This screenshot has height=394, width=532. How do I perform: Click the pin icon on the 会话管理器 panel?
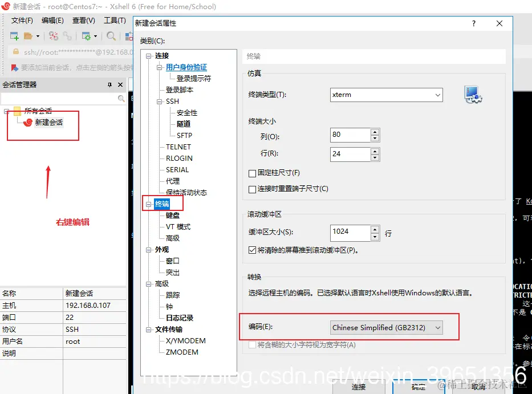[110, 84]
